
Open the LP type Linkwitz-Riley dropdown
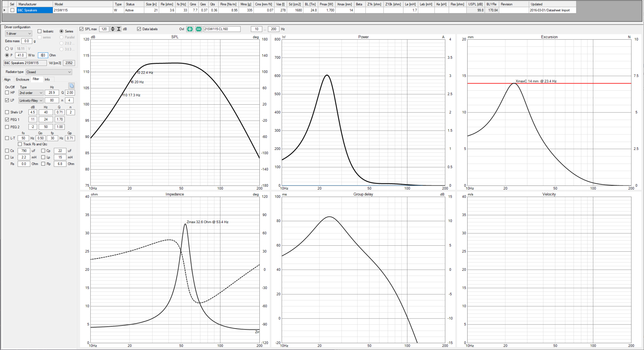click(31, 101)
